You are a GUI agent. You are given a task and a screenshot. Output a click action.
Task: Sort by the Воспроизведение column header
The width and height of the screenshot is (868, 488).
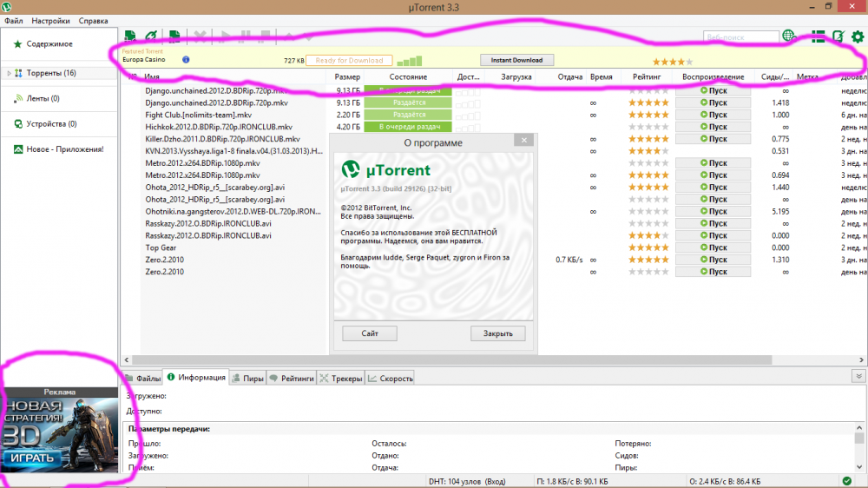tap(713, 77)
